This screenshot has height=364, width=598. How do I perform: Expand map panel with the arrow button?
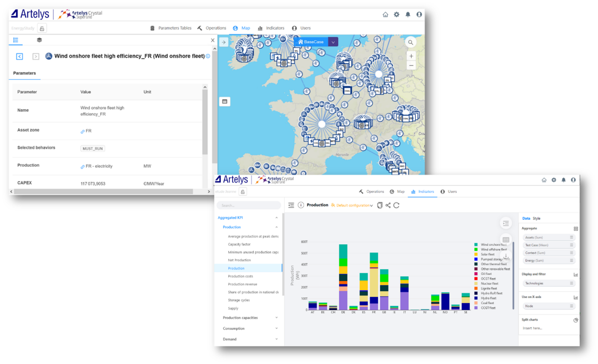tap(224, 42)
